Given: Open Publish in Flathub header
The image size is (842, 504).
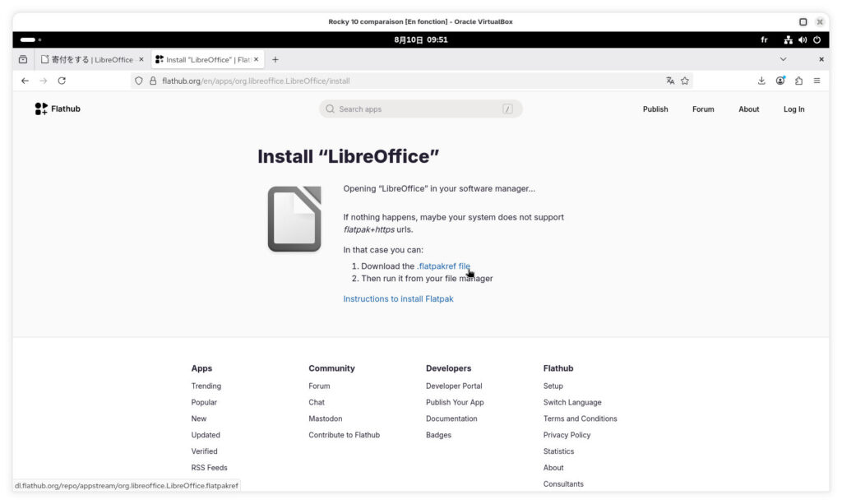Looking at the screenshot, I should (x=655, y=109).
